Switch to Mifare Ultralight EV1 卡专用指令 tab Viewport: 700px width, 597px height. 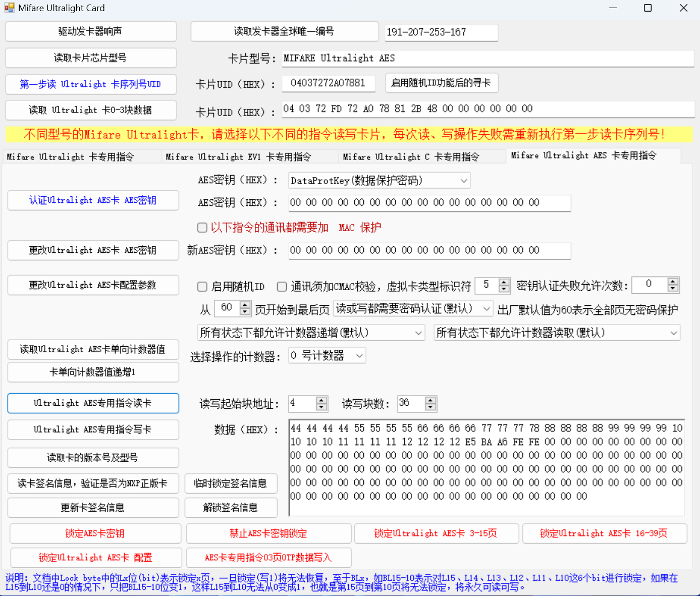[238, 157]
